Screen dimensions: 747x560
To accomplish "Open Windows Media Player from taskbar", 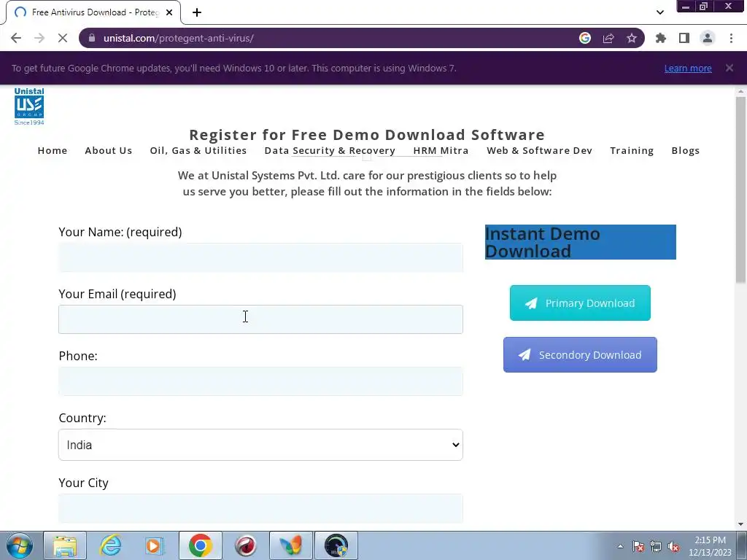I will coord(155,545).
